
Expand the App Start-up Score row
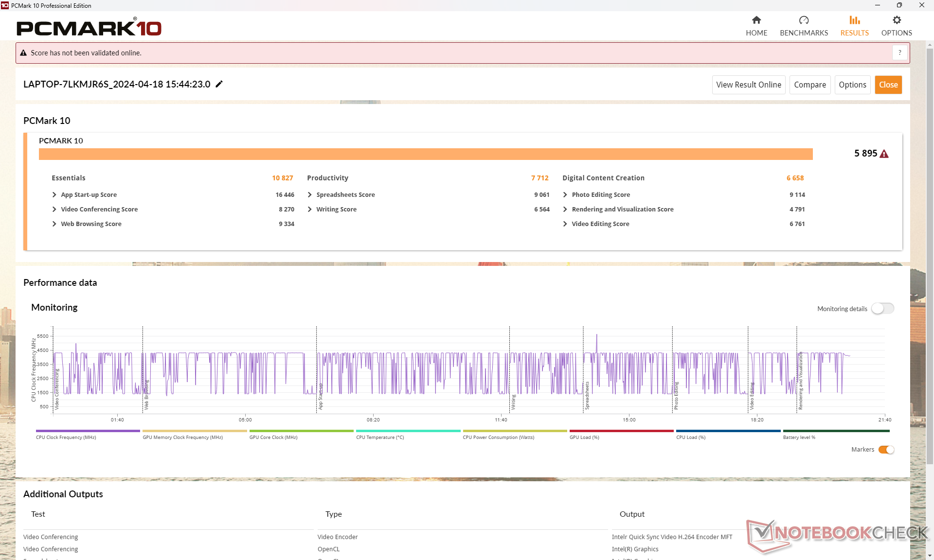click(54, 195)
